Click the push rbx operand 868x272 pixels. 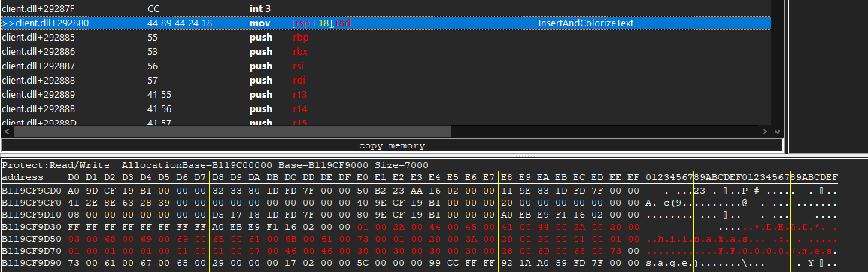299,51
